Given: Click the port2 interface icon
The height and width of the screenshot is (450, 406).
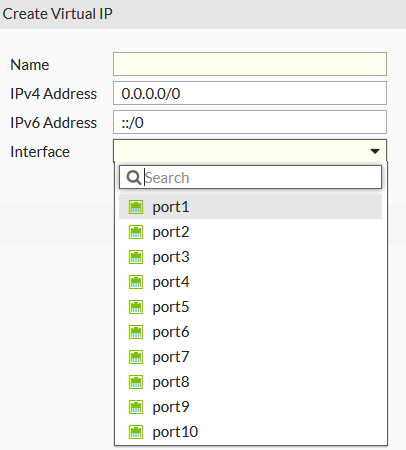Looking at the screenshot, I should [x=136, y=232].
